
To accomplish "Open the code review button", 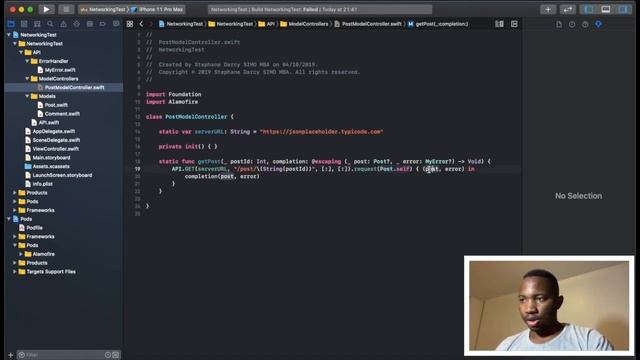I will [x=567, y=9].
